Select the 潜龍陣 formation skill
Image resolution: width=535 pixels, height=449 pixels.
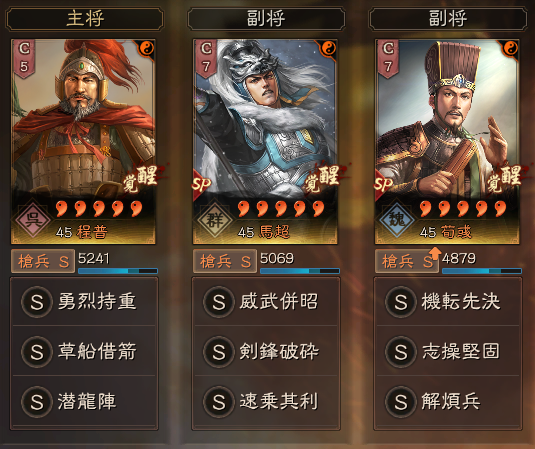click(84, 401)
